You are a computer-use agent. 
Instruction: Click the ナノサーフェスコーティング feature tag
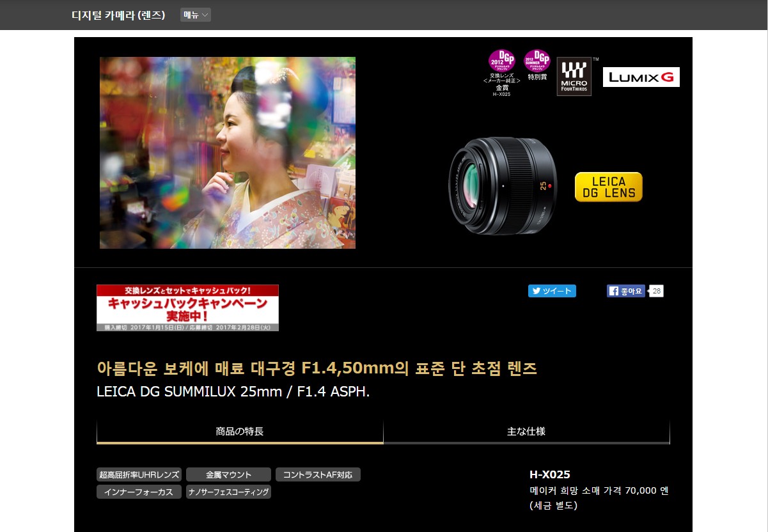click(x=228, y=492)
